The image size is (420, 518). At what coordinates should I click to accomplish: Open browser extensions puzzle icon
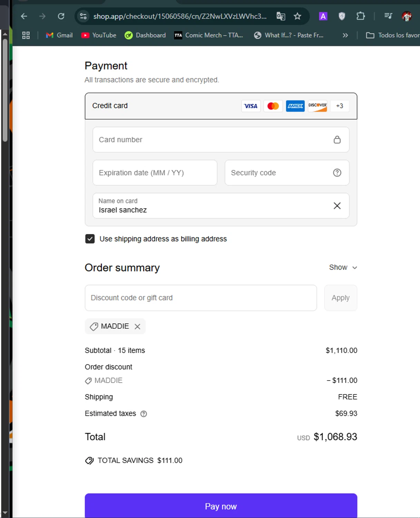pos(361,16)
